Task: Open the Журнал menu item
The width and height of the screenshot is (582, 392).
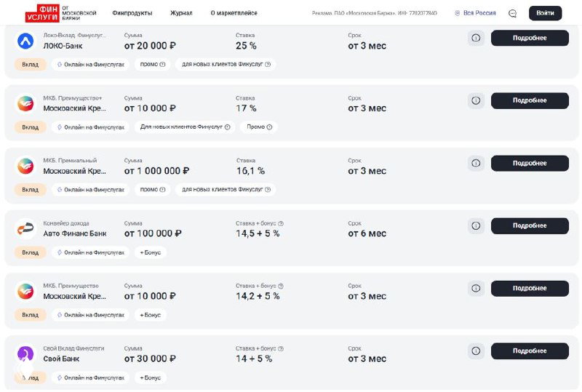Action: (181, 13)
